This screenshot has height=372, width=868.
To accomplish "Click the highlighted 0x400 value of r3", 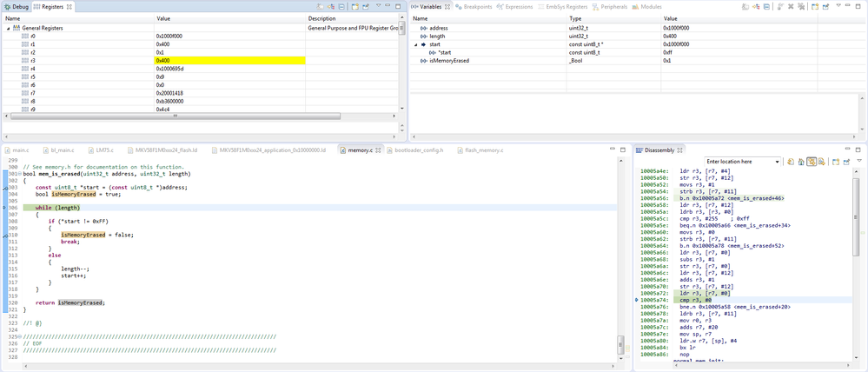I will [x=229, y=60].
